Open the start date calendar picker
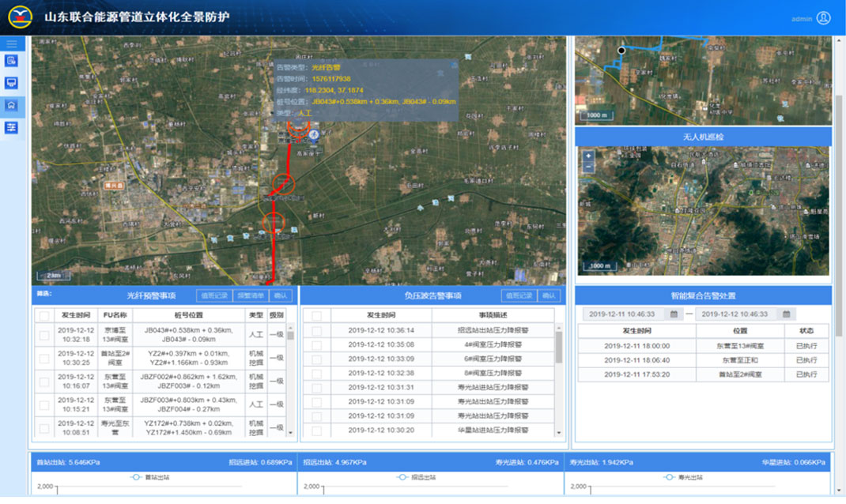 click(x=674, y=314)
